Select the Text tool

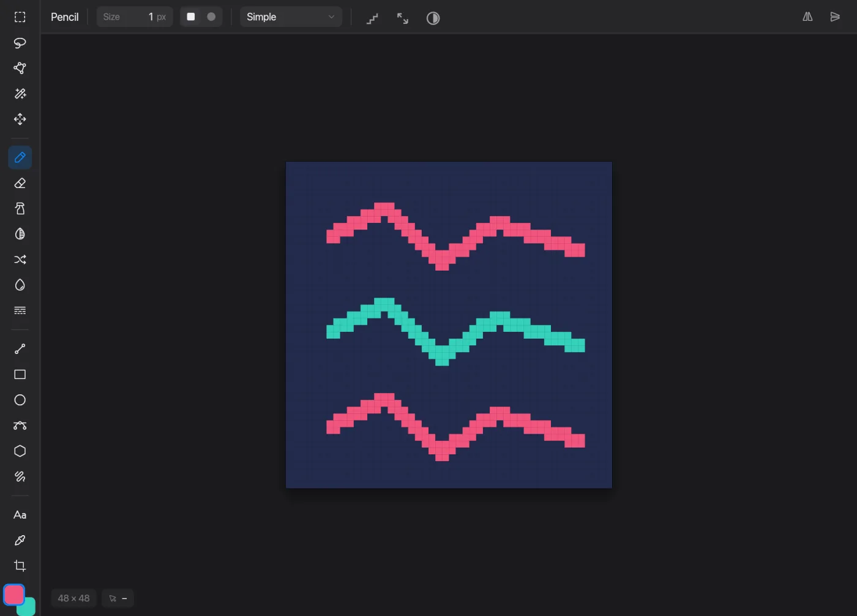20,515
